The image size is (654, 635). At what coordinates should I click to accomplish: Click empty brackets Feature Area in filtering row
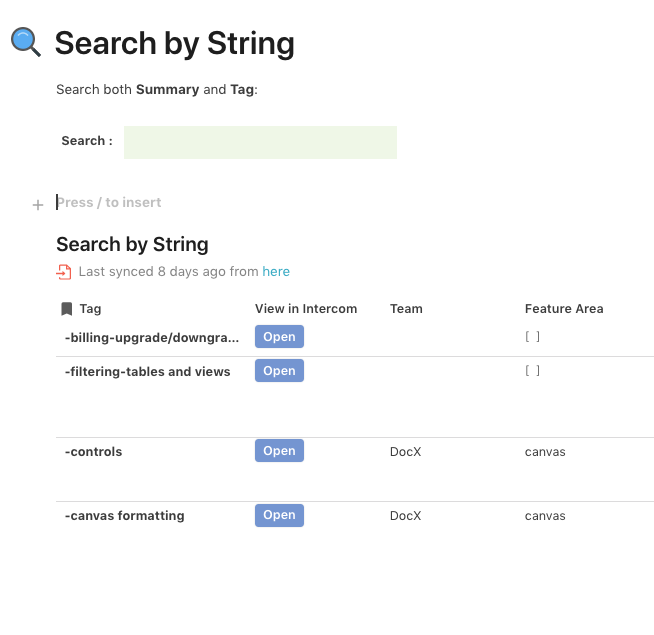point(533,370)
